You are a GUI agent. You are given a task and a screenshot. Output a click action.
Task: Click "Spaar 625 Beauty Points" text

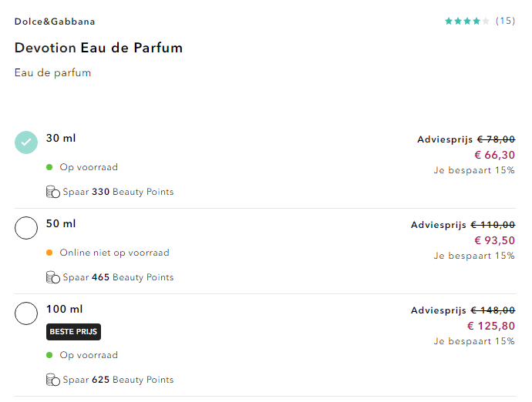pyautogui.click(x=118, y=380)
